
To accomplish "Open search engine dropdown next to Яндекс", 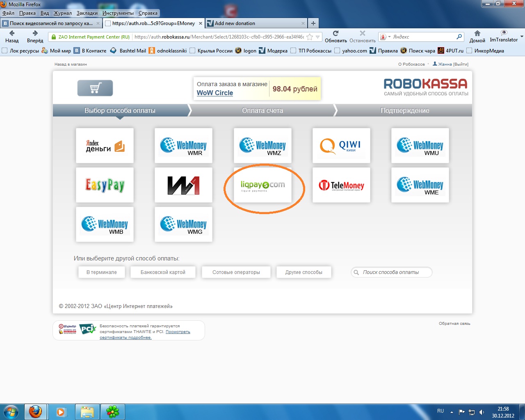I will [389, 37].
